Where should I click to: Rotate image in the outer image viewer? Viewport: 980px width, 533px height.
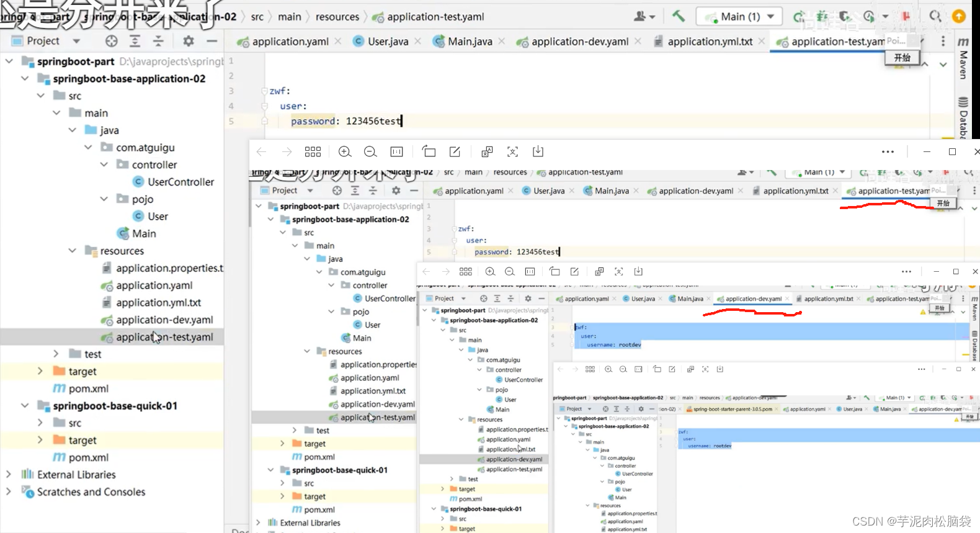(x=429, y=151)
